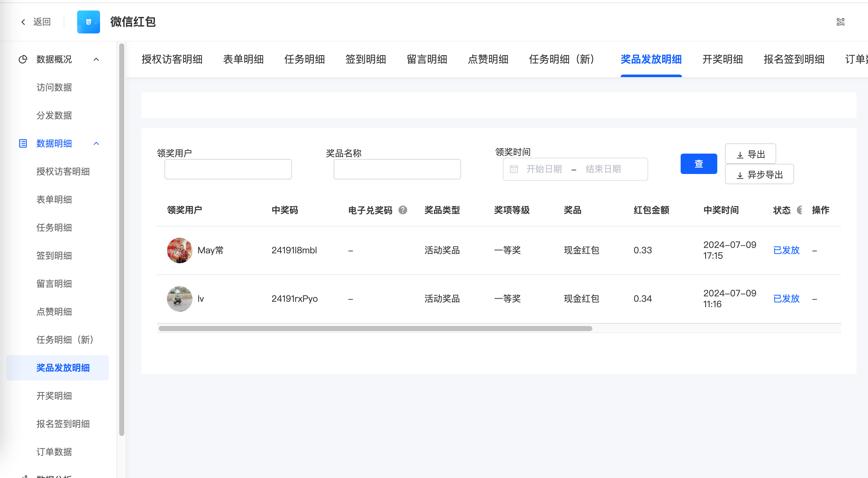Click the 导出 export button
Image resolution: width=868 pixels, height=478 pixels.
click(750, 154)
